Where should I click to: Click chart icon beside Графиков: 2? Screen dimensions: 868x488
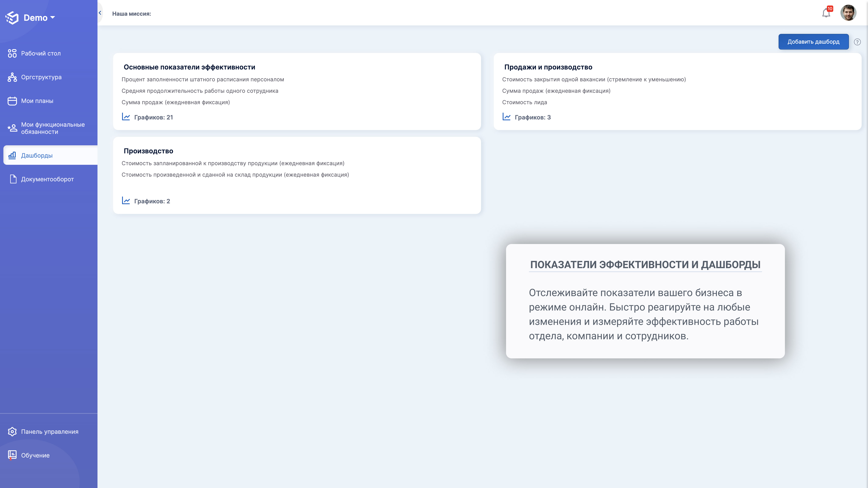coord(126,201)
